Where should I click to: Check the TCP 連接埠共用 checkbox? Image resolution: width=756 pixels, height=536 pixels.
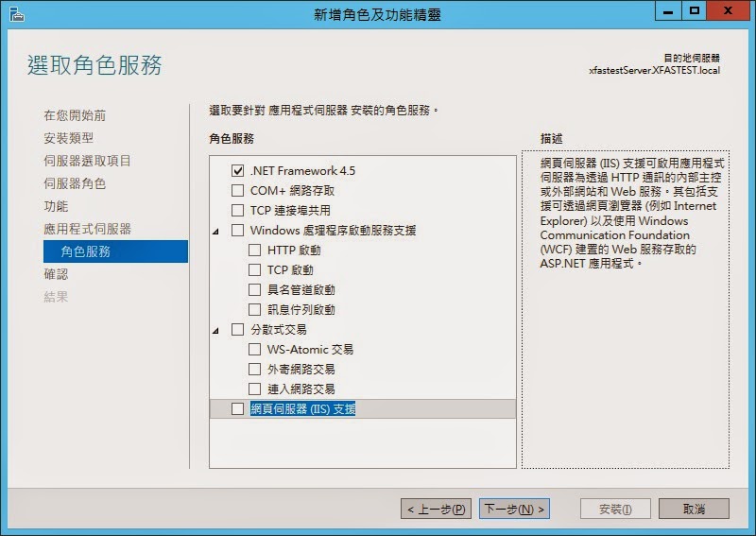pyautogui.click(x=237, y=211)
